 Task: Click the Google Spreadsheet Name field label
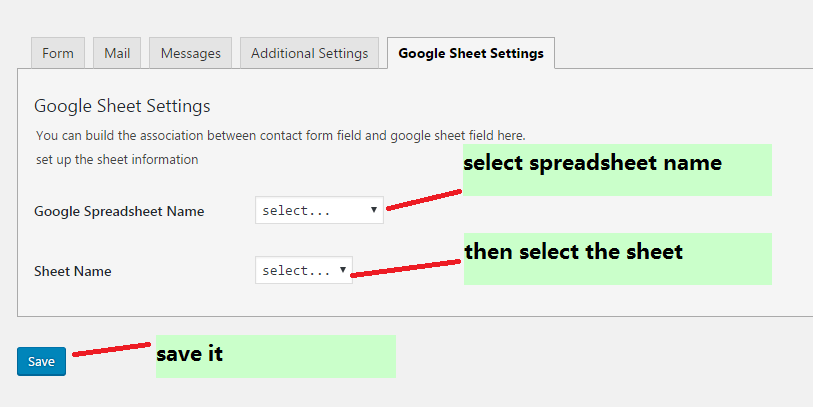(119, 211)
